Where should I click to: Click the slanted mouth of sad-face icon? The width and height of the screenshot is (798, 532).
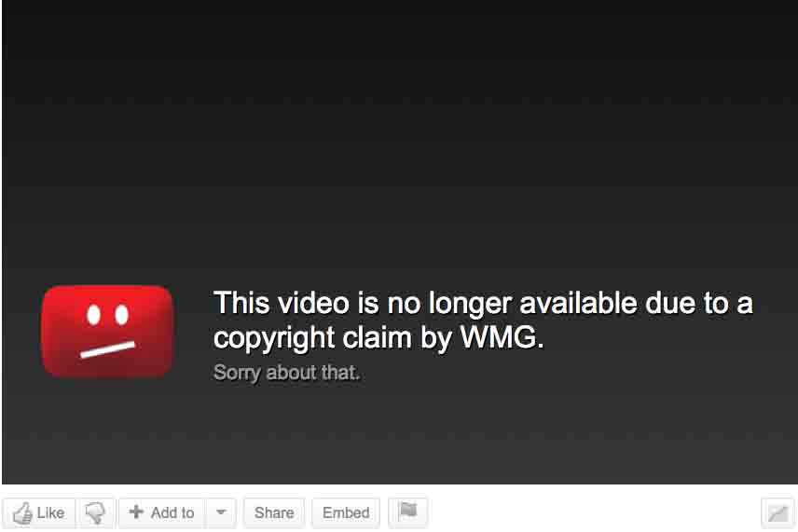(107, 349)
